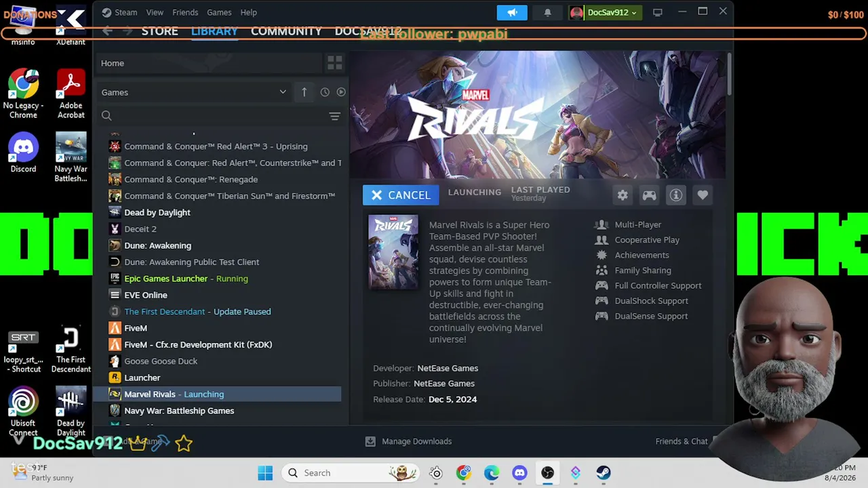
Task: Enter Big Picture mode via monitor icon
Action: pos(657,12)
